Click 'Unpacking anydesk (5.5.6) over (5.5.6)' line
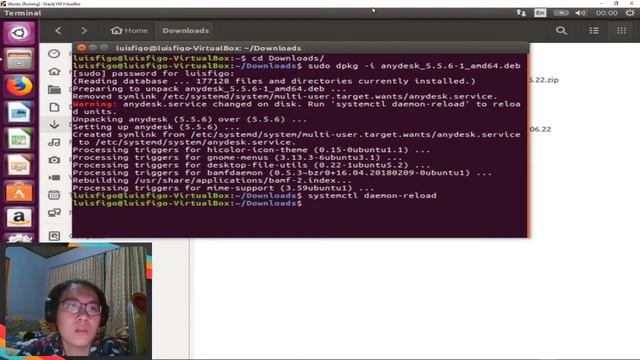This screenshot has width=640, height=360. click(x=189, y=119)
